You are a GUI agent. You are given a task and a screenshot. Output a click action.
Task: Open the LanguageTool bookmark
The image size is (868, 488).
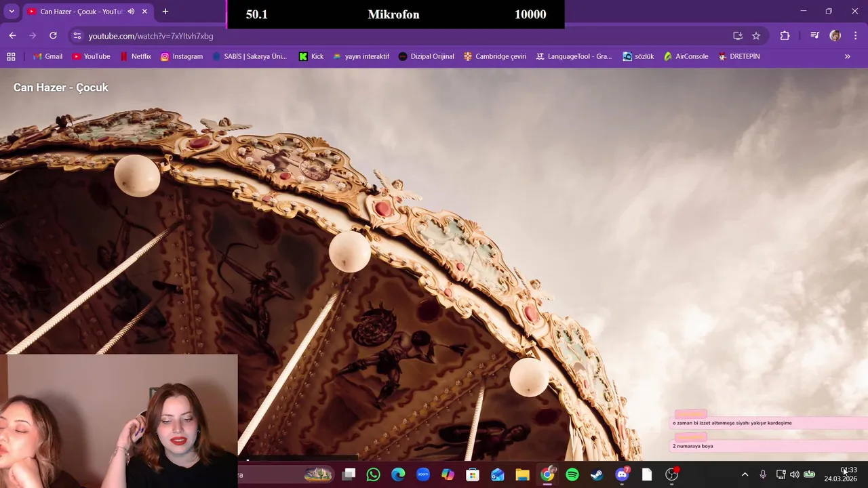pos(574,56)
